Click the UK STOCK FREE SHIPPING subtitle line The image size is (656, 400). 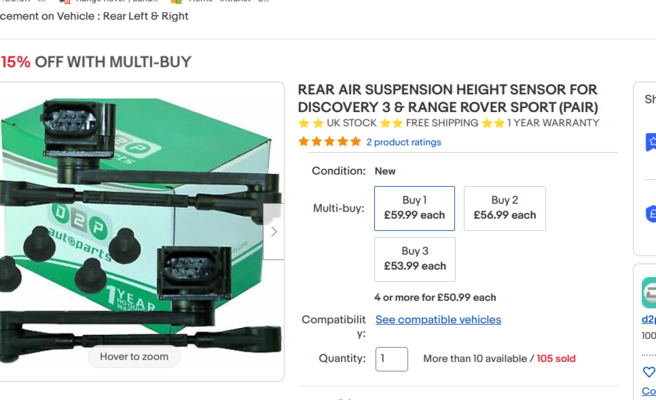click(x=449, y=123)
